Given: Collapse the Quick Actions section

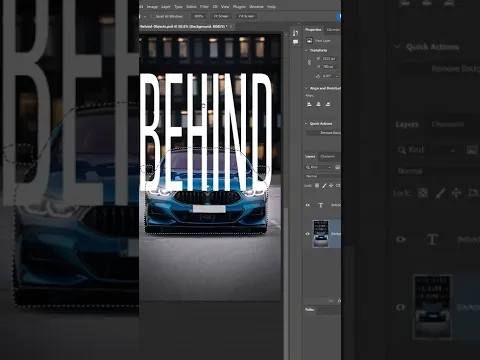Looking at the screenshot, I should tap(306, 124).
